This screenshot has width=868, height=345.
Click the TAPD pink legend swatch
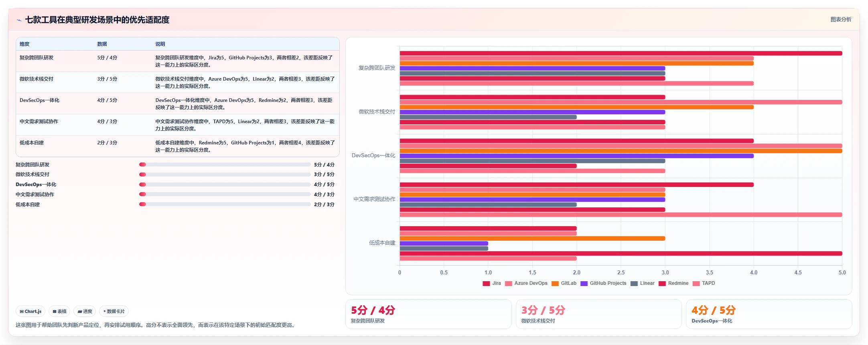[696, 284]
